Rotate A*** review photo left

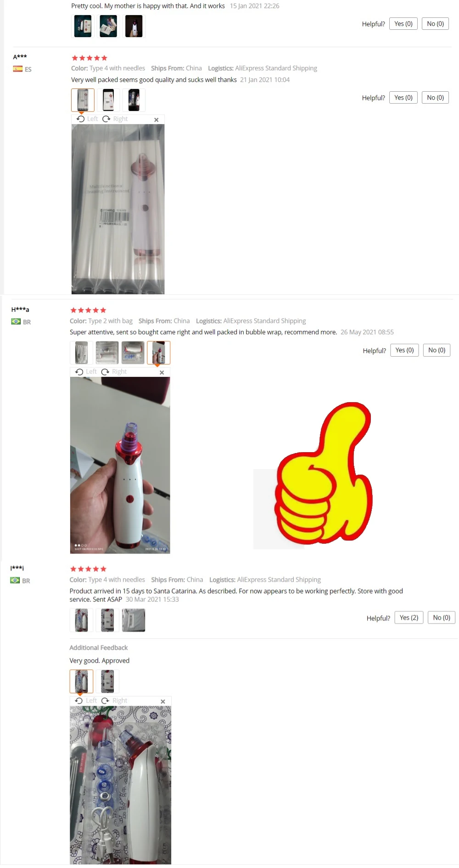[x=87, y=119]
